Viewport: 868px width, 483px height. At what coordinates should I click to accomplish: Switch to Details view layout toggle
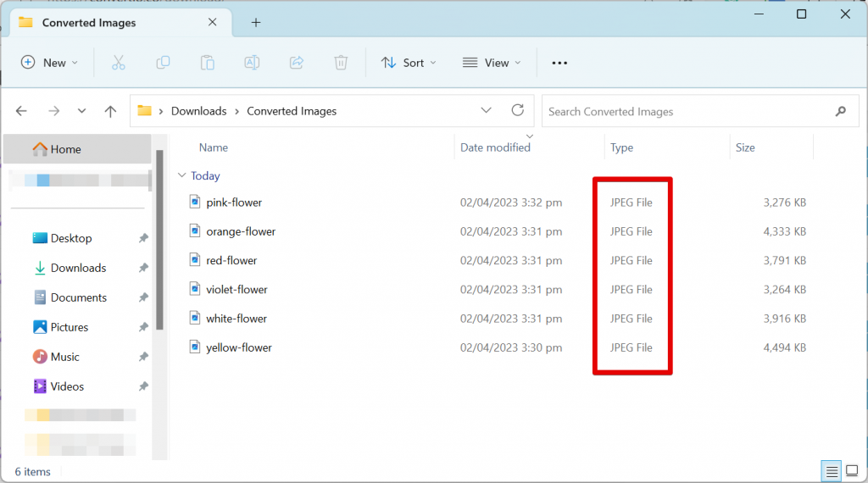(832, 471)
